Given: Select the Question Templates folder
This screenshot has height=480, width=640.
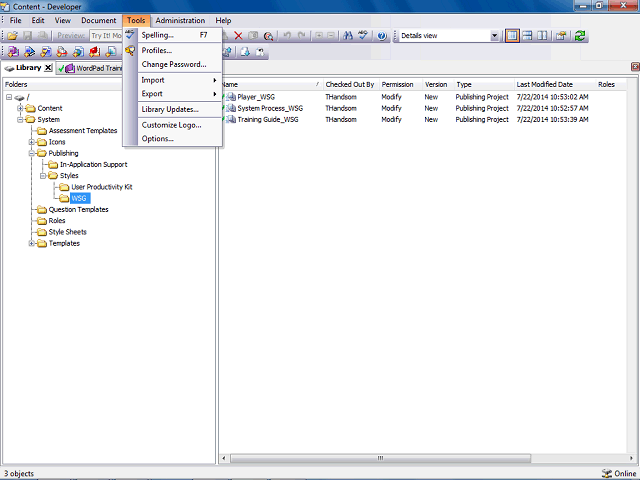Looking at the screenshot, I should (x=78, y=209).
